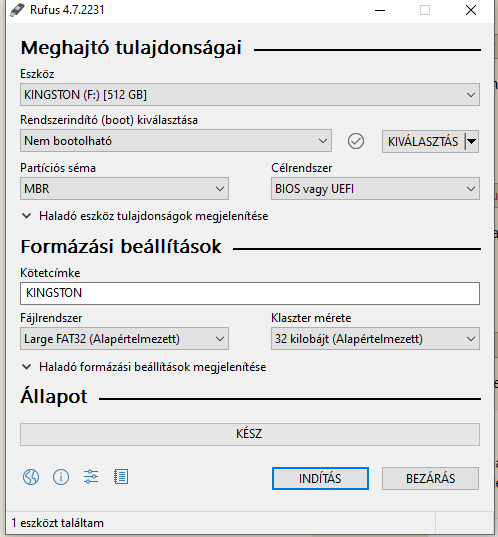Screen dimensions: 498x537
Task: Click the INDÍTÁS button
Action: pos(320,478)
